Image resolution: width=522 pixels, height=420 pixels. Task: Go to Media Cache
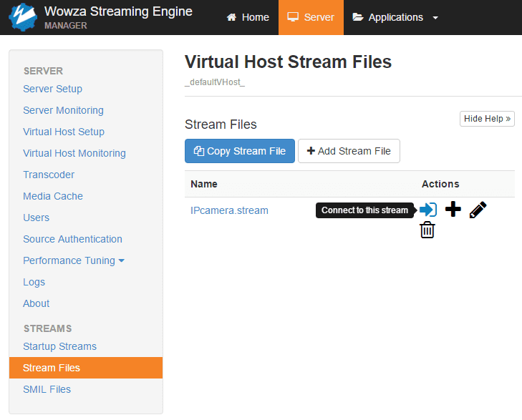53,196
